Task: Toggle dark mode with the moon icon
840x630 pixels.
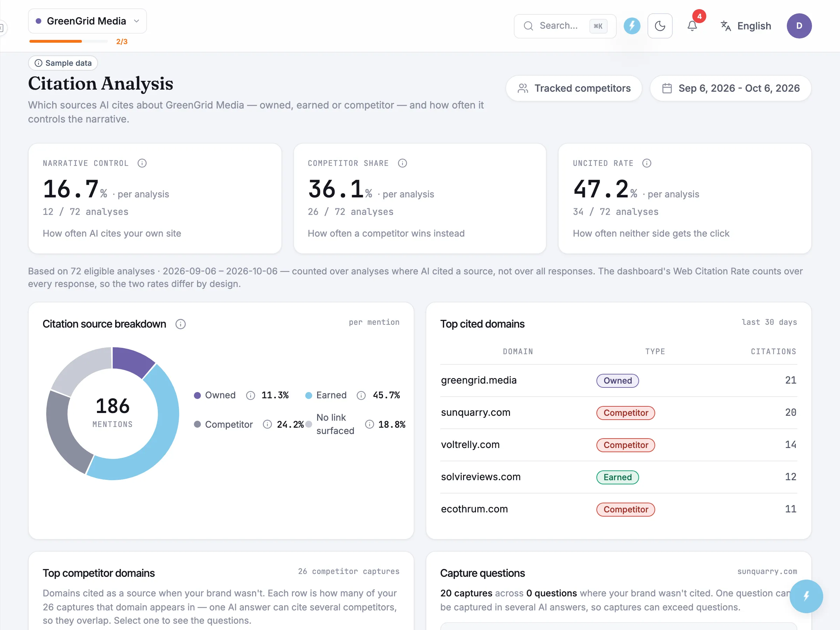Action: pyautogui.click(x=660, y=26)
